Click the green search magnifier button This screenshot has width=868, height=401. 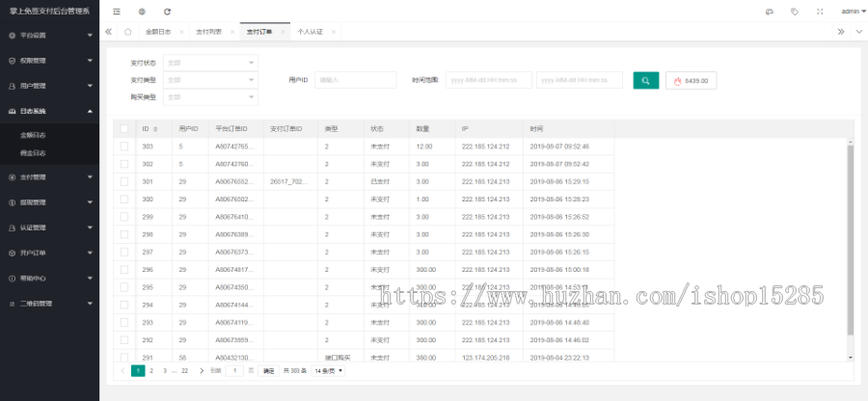646,80
